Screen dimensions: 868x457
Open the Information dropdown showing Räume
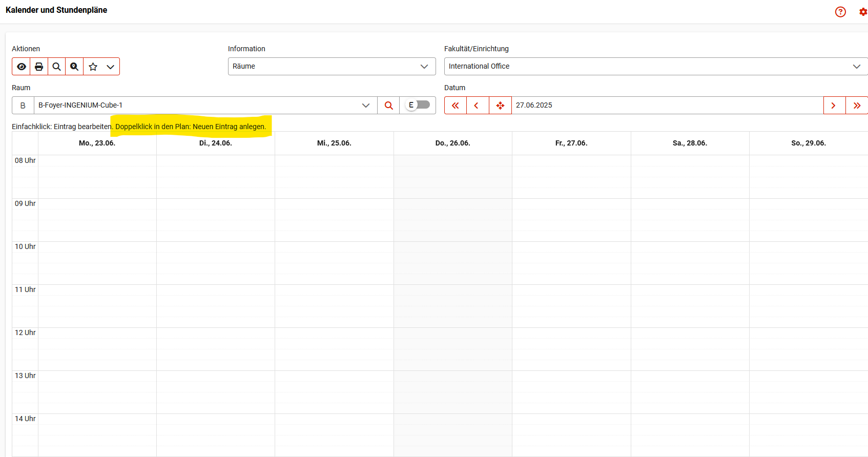point(332,66)
